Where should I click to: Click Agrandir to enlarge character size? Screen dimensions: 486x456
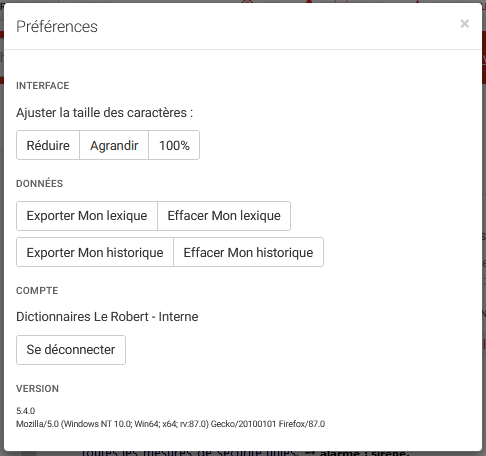[114, 145]
